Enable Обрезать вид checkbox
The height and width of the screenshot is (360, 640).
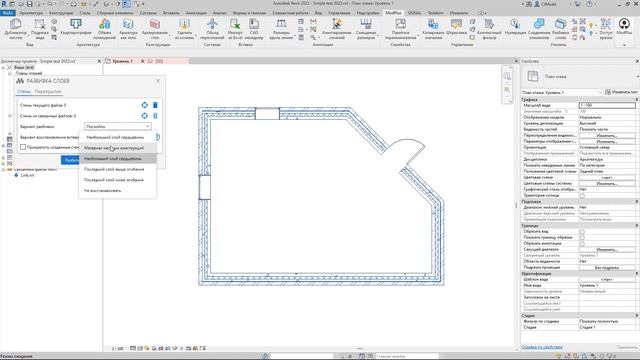click(x=582, y=231)
